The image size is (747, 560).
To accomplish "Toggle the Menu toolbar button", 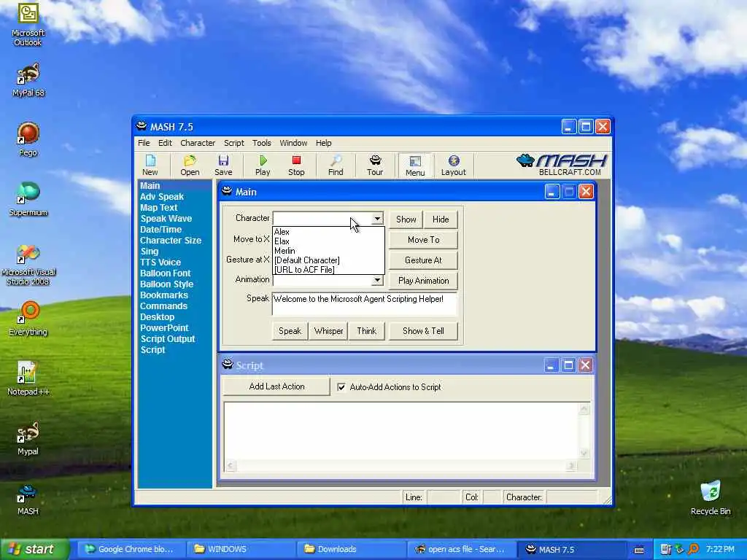I will tap(415, 166).
